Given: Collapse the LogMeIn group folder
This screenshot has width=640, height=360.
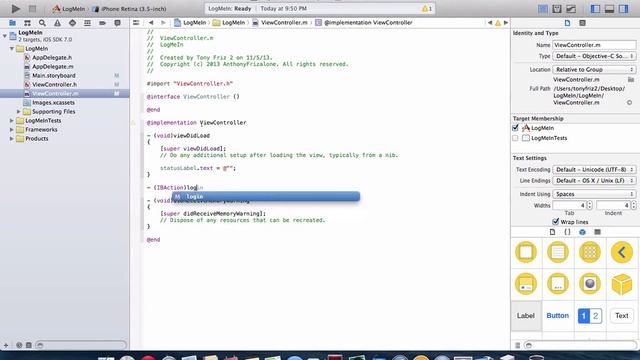Looking at the screenshot, I should coord(12,49).
